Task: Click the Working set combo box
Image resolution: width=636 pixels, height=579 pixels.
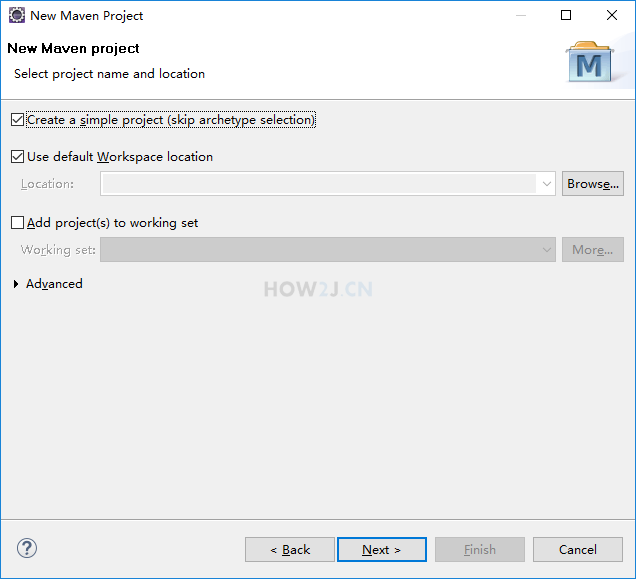Action: coord(328,250)
